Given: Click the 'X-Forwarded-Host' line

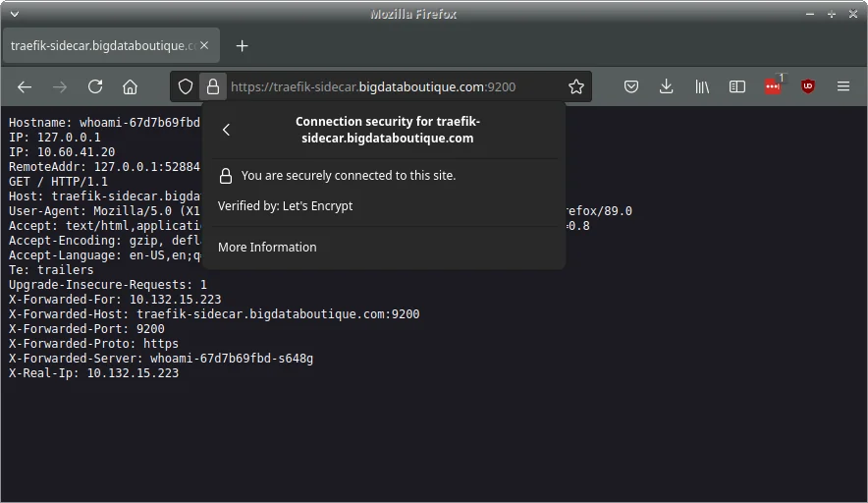Looking at the screenshot, I should tap(214, 314).
